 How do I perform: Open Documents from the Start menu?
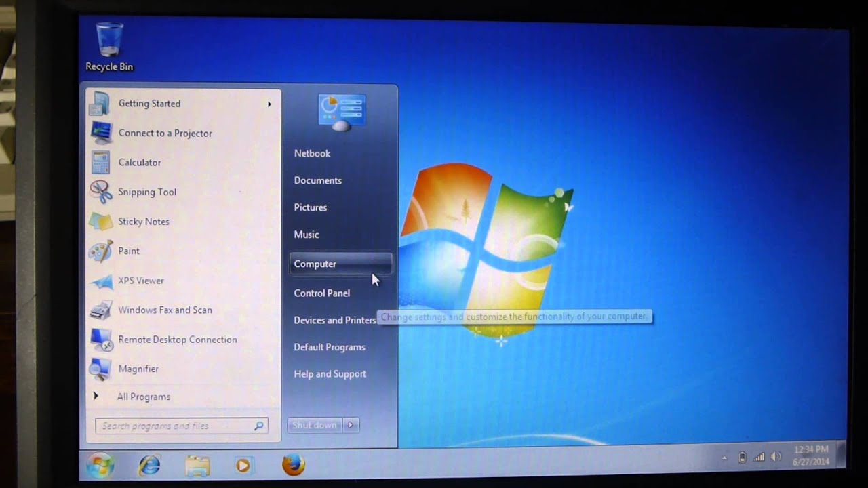[x=317, y=180]
